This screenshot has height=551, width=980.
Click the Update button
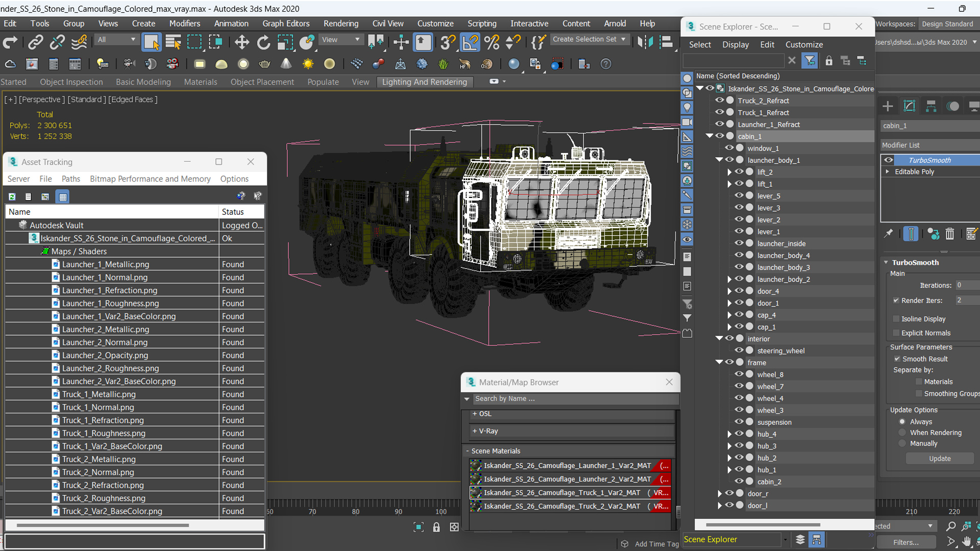tap(940, 459)
